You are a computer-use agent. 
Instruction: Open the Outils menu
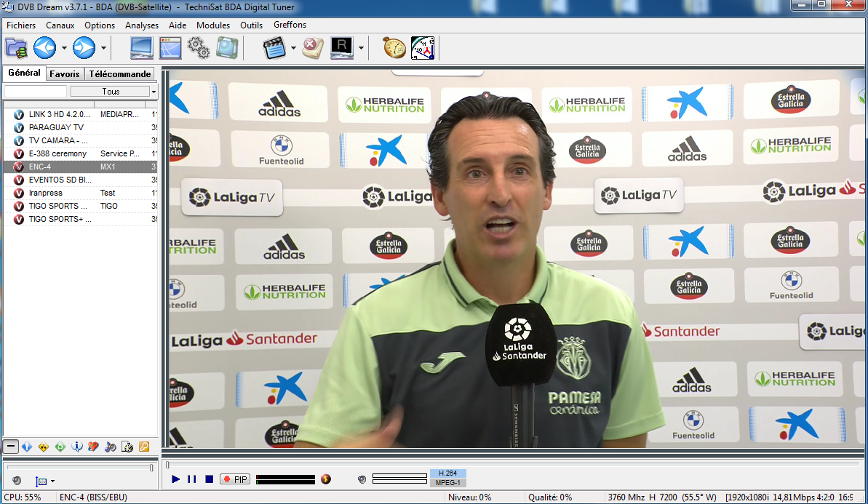coord(251,25)
